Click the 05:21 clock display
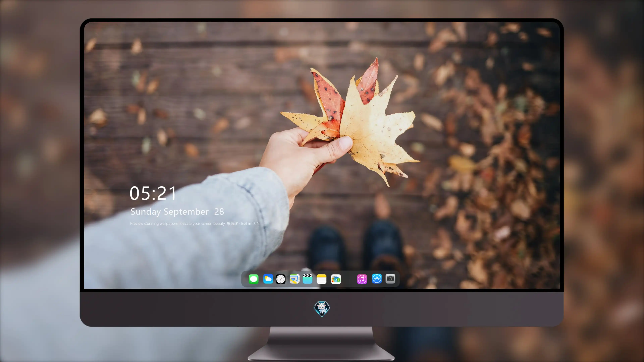The width and height of the screenshot is (644, 362). click(x=153, y=193)
